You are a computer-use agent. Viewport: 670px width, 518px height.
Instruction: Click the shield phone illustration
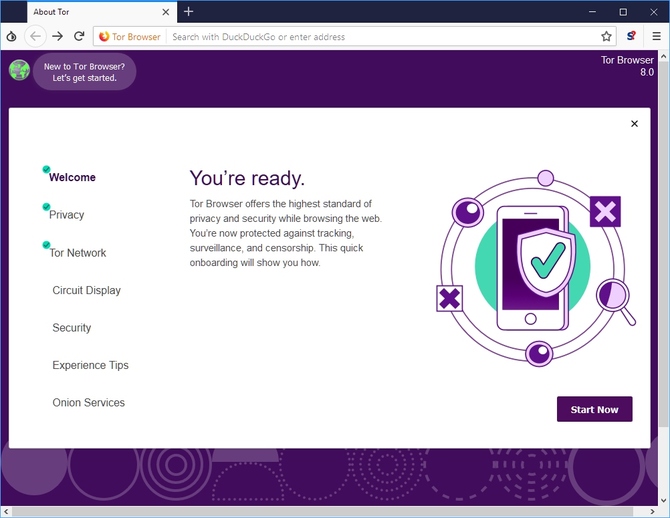pos(534,268)
